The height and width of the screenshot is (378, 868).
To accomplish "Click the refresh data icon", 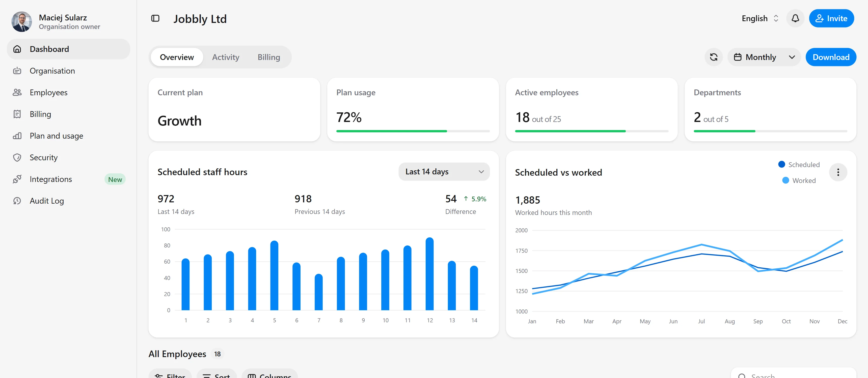I will (714, 57).
